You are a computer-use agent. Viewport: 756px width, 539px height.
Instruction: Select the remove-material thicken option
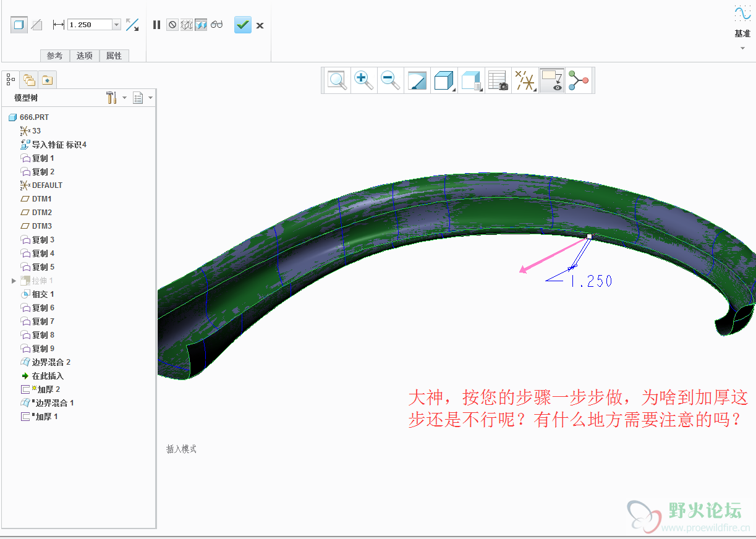[37, 25]
